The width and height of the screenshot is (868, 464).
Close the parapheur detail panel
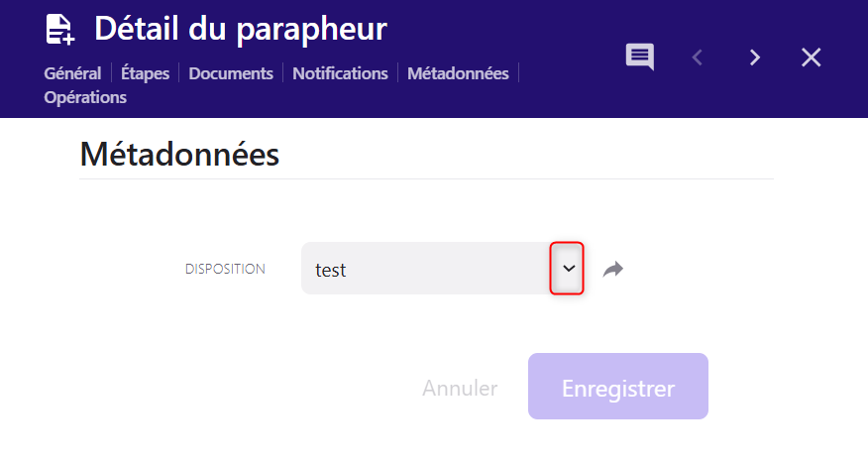(812, 58)
